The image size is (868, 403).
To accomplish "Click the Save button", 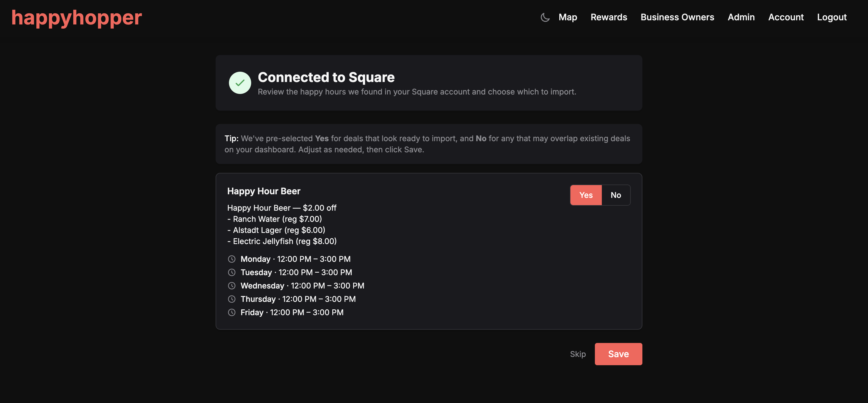I will 618,354.
